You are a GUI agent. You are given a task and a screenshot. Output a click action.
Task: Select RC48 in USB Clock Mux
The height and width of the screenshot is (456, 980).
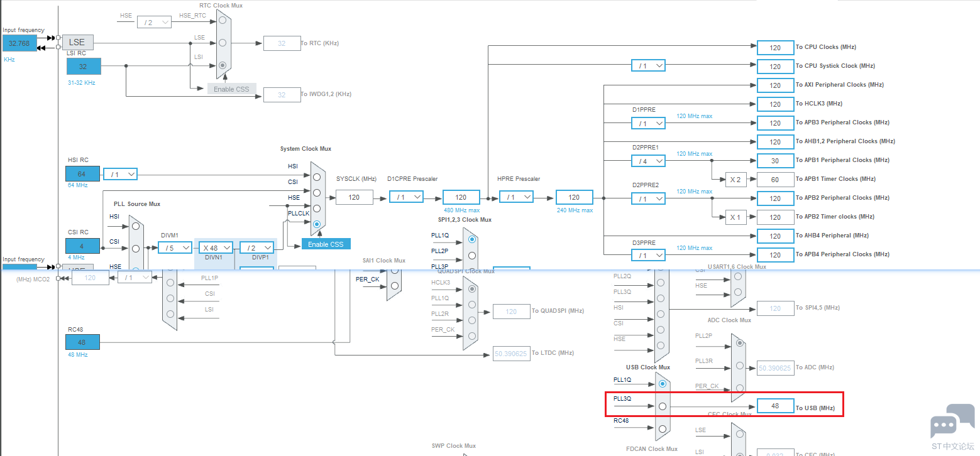[x=662, y=428]
